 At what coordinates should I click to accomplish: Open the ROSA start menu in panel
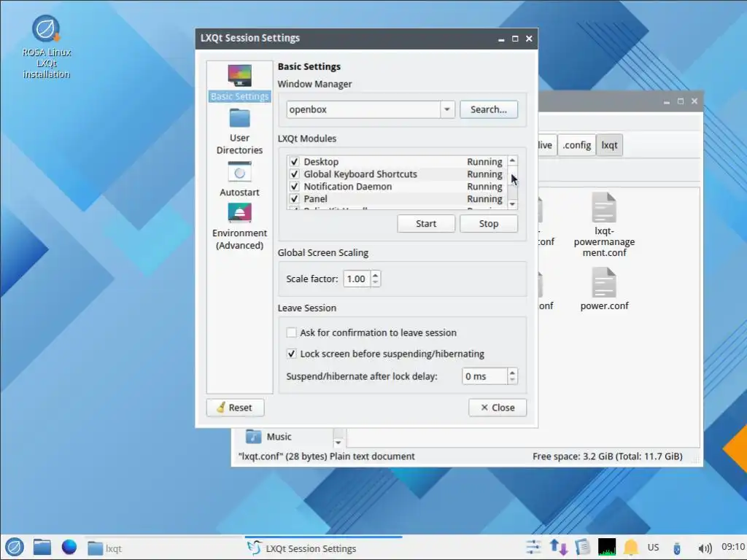coord(15,547)
